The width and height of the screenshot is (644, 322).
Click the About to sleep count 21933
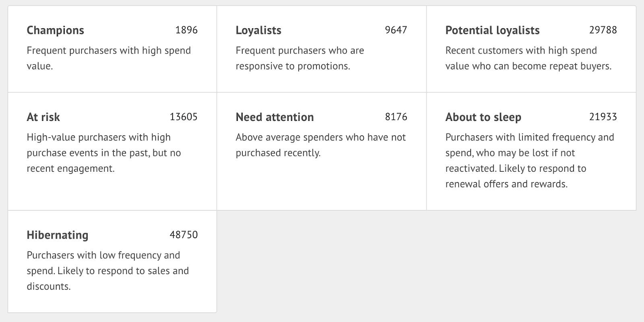[x=603, y=117]
